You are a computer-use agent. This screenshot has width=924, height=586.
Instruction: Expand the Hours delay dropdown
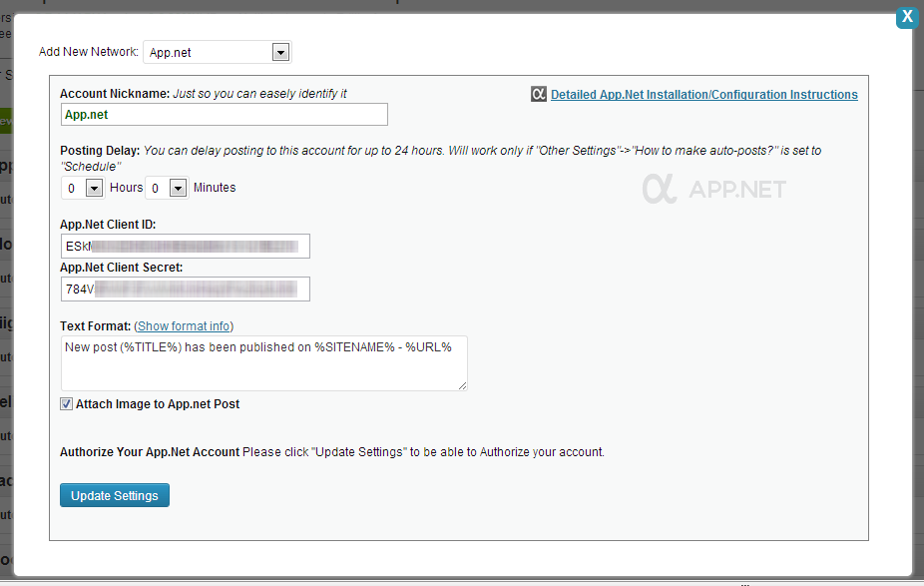coord(83,188)
